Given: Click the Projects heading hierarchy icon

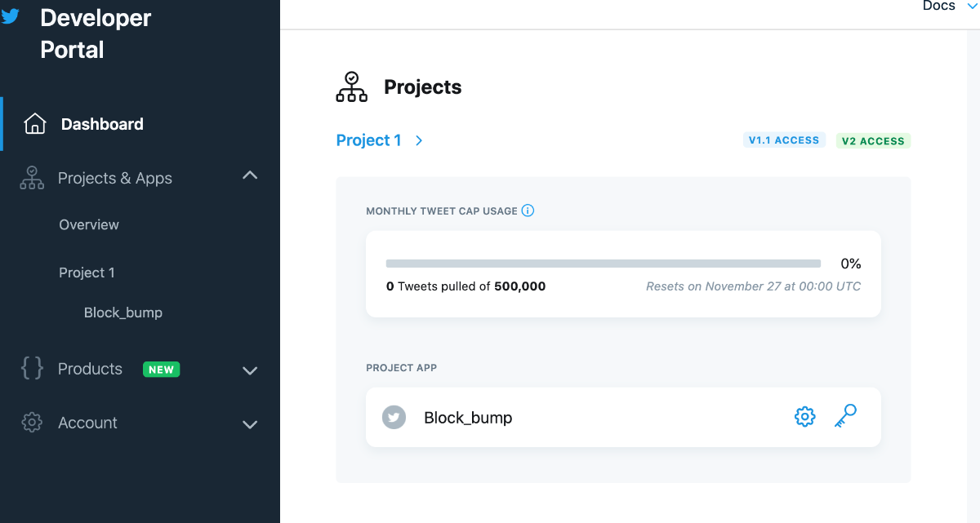Looking at the screenshot, I should click(x=352, y=87).
